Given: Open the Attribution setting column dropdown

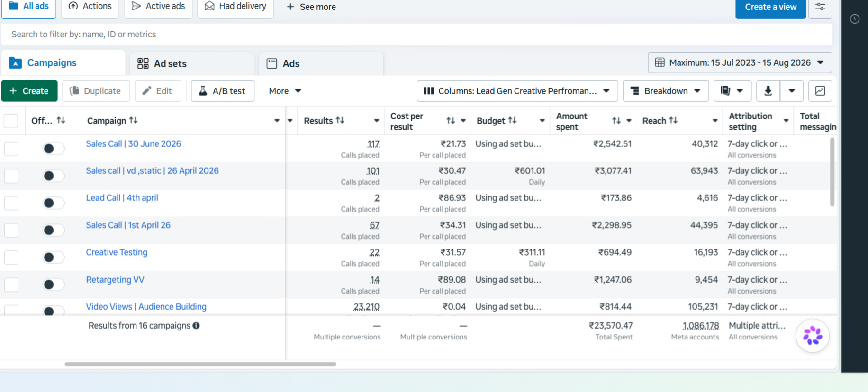Looking at the screenshot, I should (x=786, y=121).
